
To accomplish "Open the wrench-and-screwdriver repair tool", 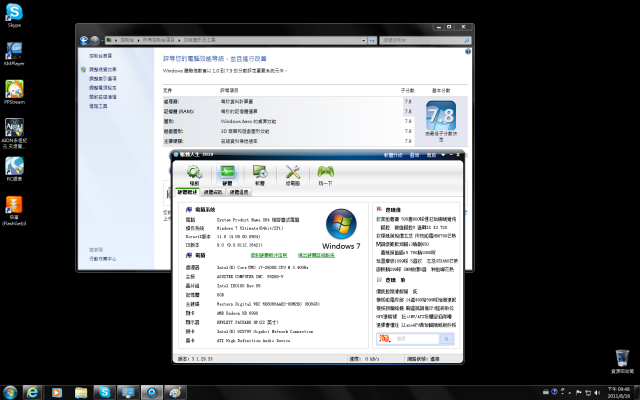I will click(293, 175).
